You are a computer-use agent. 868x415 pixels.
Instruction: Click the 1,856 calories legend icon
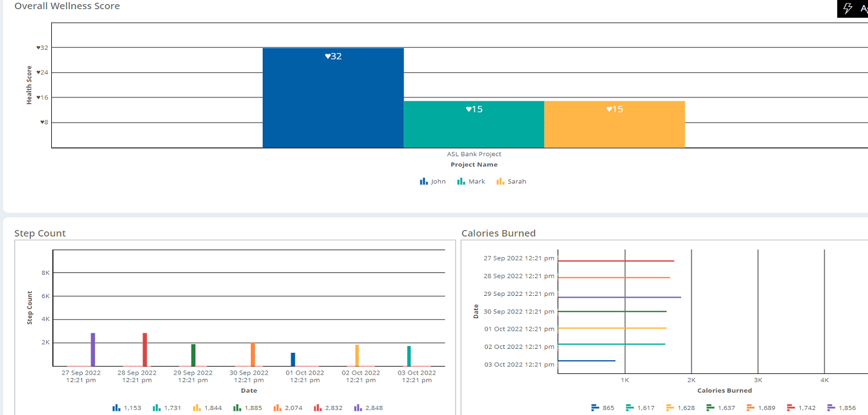(831, 408)
